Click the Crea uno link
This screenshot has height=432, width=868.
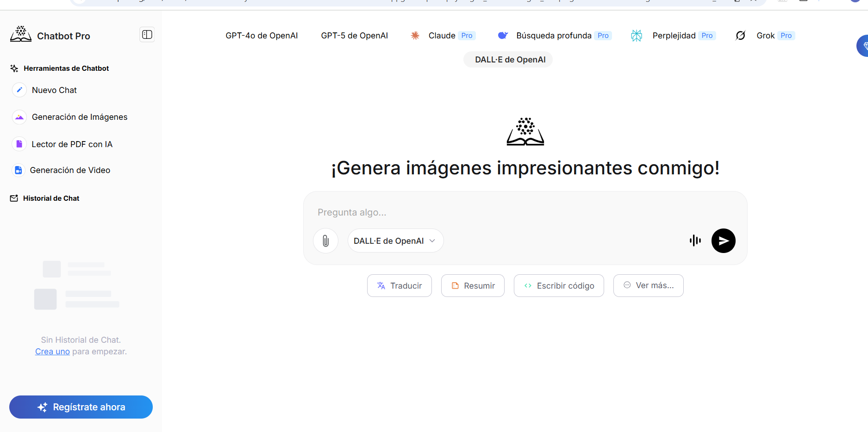(52, 351)
